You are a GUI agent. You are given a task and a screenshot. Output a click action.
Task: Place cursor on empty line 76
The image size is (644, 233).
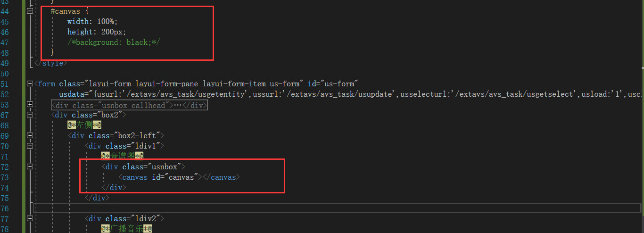click(283, 208)
